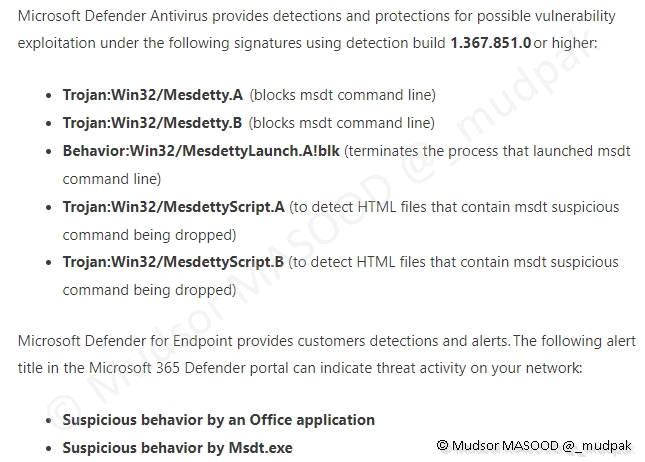Select the Trojan:Win32/MesdettyScript.A signature name

(173, 207)
